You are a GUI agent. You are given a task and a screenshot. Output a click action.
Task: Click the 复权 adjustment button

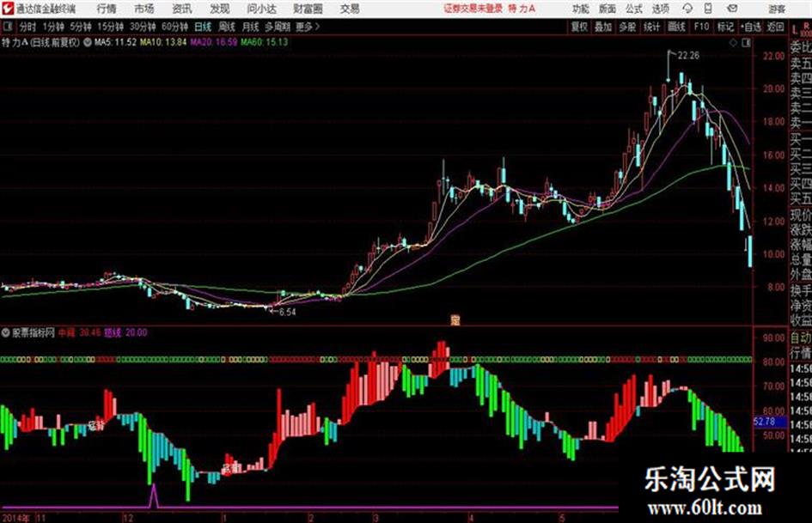pos(579,27)
